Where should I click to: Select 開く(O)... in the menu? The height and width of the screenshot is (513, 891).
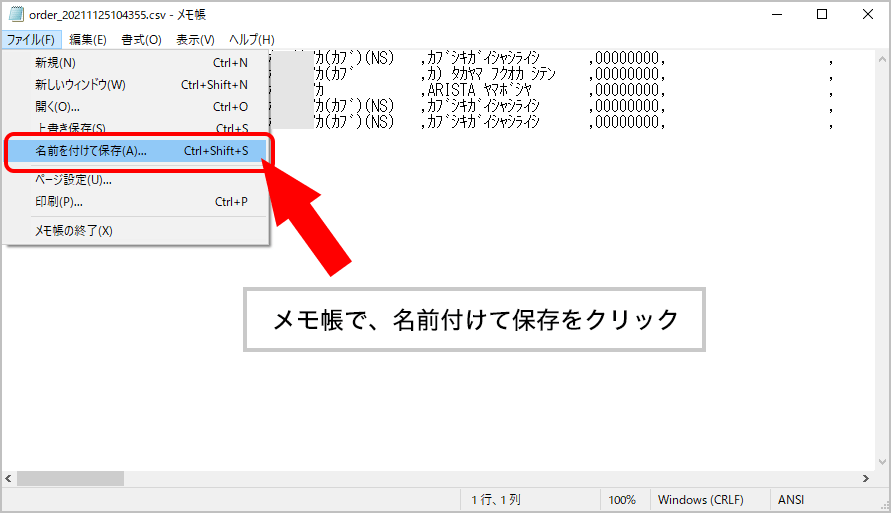tap(136, 107)
